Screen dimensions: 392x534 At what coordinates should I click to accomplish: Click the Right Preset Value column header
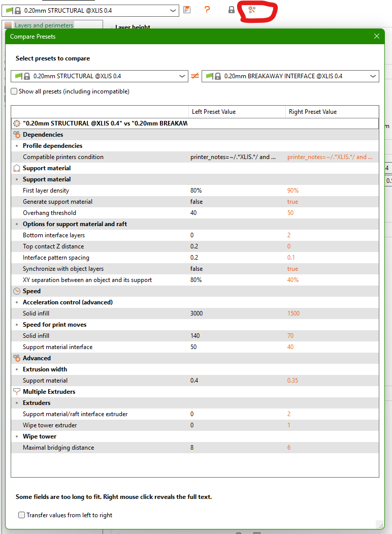pyautogui.click(x=332, y=112)
